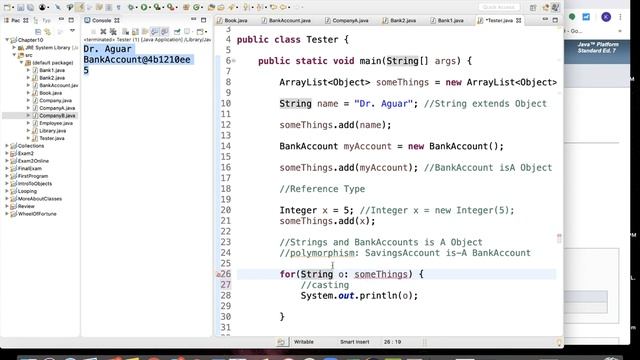640x360 pixels.
Task: Click the browser profile avatar icon behind Eclipse
Action: coord(606,17)
